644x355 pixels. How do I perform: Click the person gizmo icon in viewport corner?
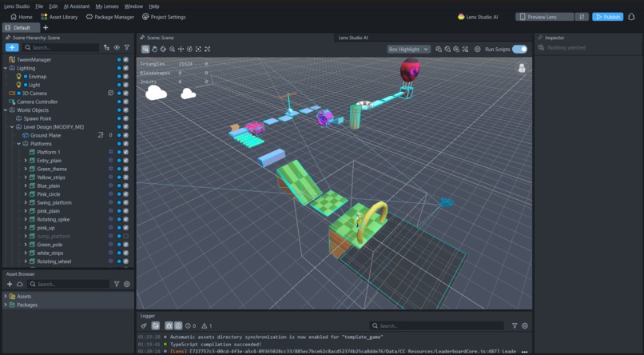point(522,68)
